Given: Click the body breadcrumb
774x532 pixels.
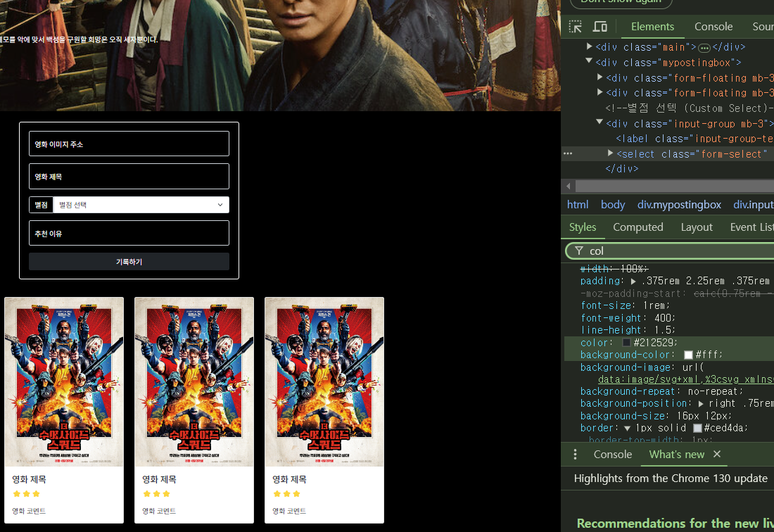Looking at the screenshot, I should [613, 204].
